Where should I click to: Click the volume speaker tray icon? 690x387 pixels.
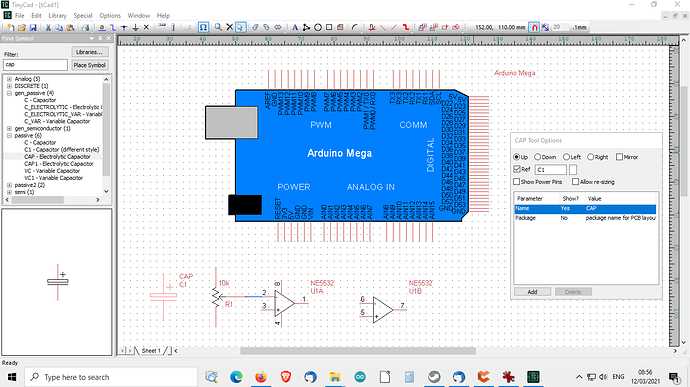pos(603,377)
